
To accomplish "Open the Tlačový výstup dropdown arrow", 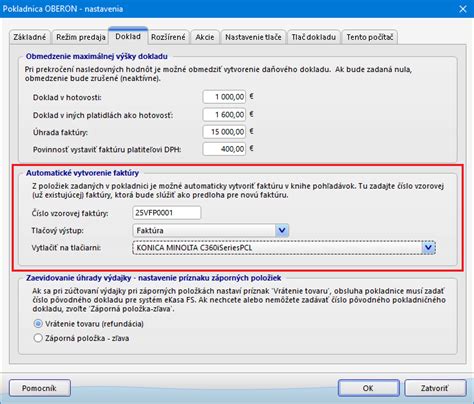I will pyautogui.click(x=282, y=230).
